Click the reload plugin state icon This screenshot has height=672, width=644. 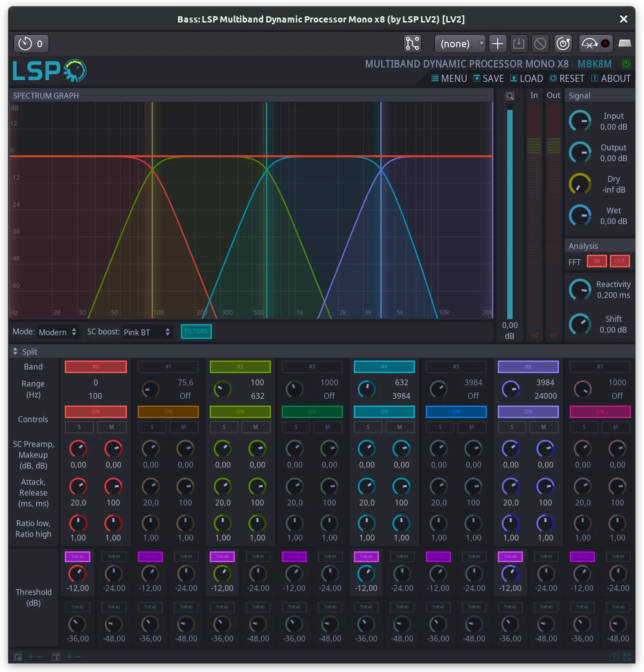click(x=563, y=44)
